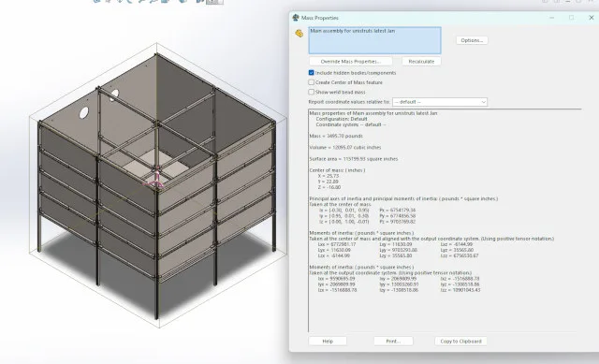
Task: Open the Report coordinate values relative to dropdown
Action: click(x=440, y=102)
